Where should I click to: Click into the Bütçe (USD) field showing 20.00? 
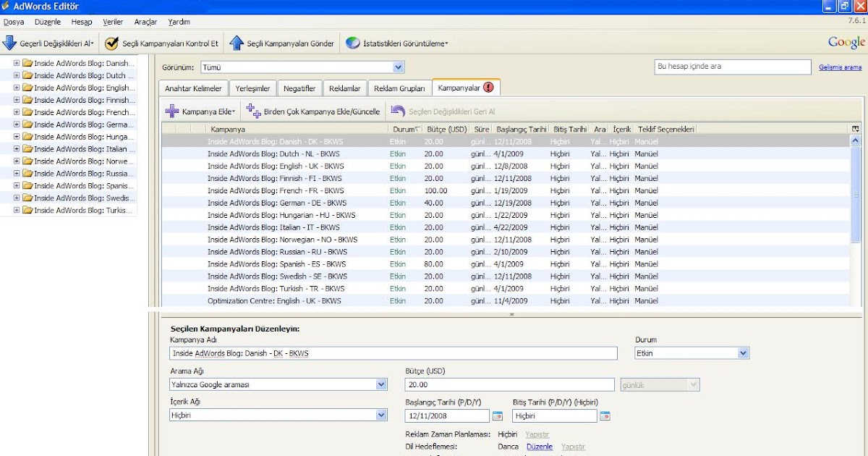coord(511,385)
